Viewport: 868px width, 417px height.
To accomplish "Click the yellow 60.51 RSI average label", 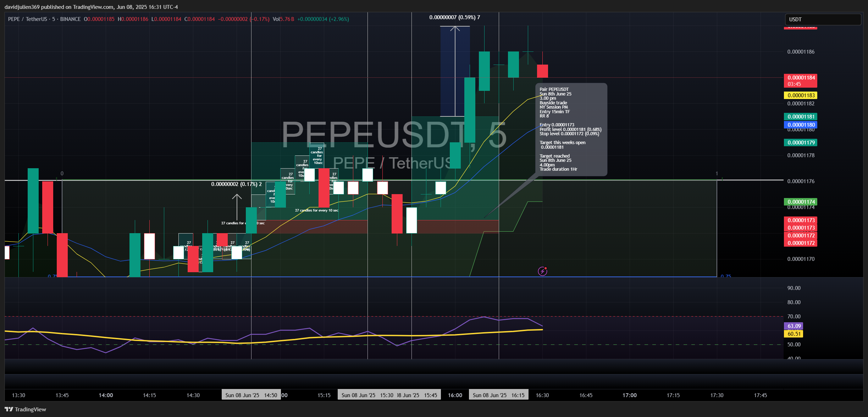I will 793,334.
